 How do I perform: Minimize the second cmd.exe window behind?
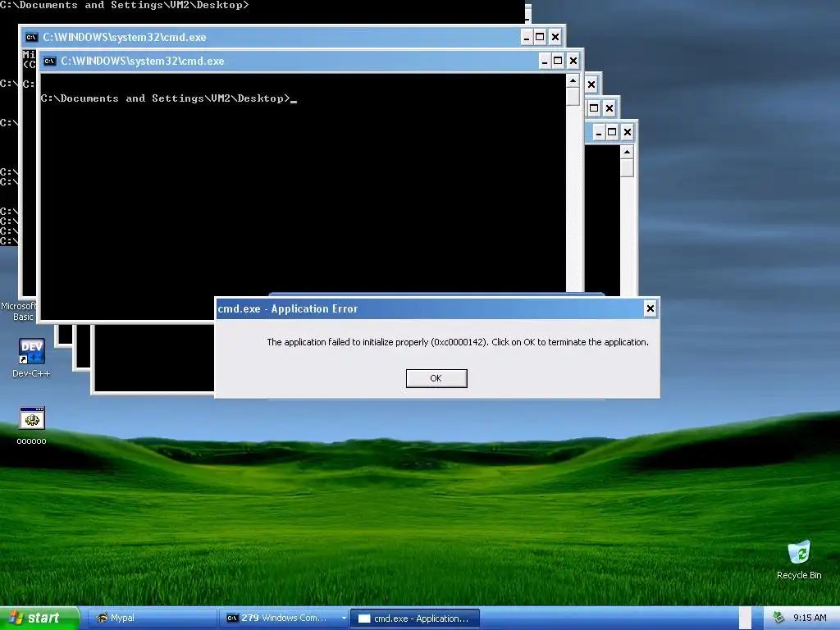click(527, 38)
